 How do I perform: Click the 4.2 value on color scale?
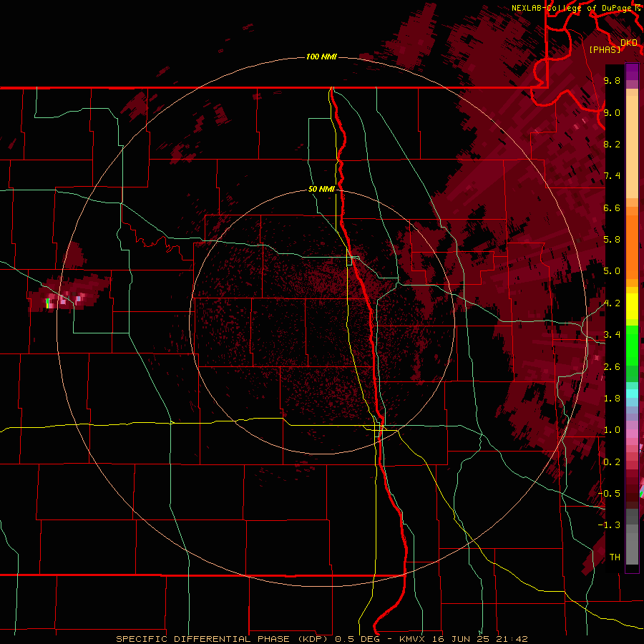coord(612,303)
